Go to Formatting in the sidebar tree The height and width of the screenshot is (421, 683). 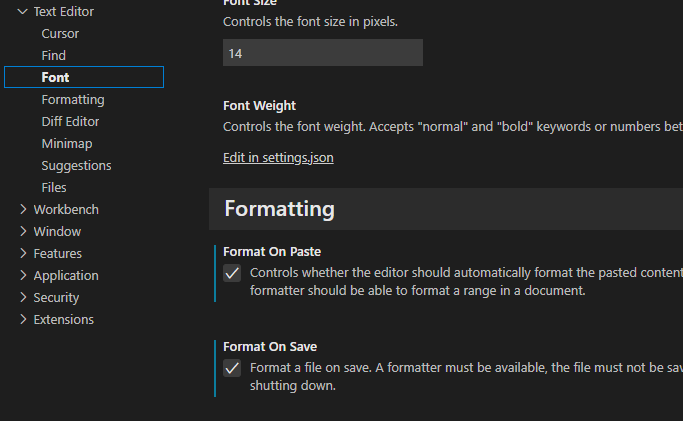(73, 100)
